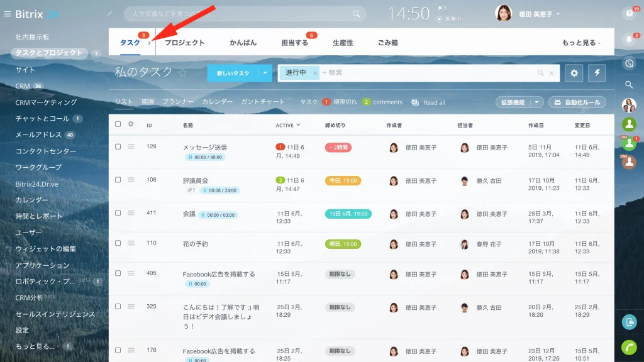The height and width of the screenshot is (362, 644).
Task: Open the 花の予約 task link
Action: (196, 244)
